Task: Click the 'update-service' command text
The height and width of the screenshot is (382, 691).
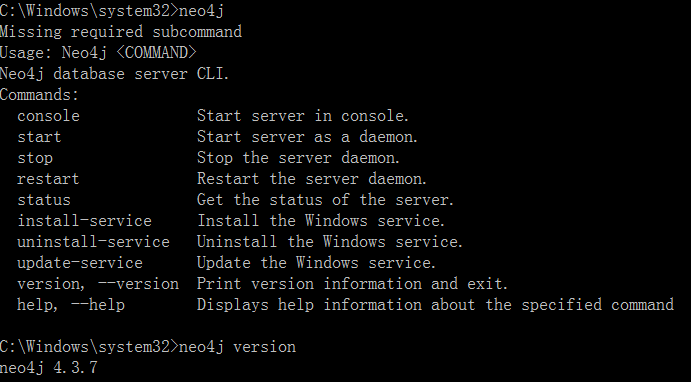Action: [x=80, y=263]
